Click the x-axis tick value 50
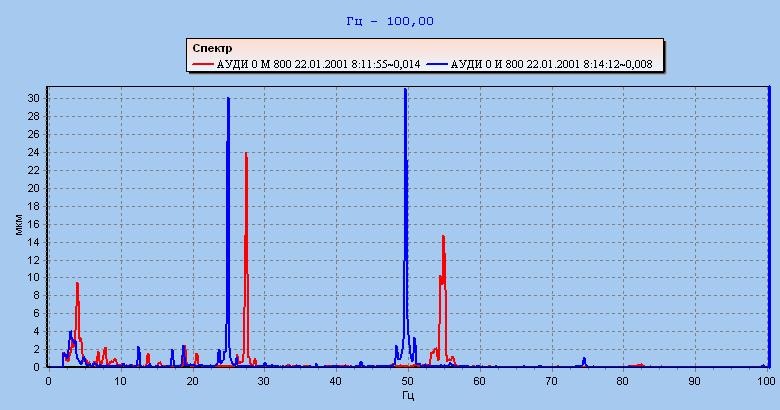 point(408,381)
